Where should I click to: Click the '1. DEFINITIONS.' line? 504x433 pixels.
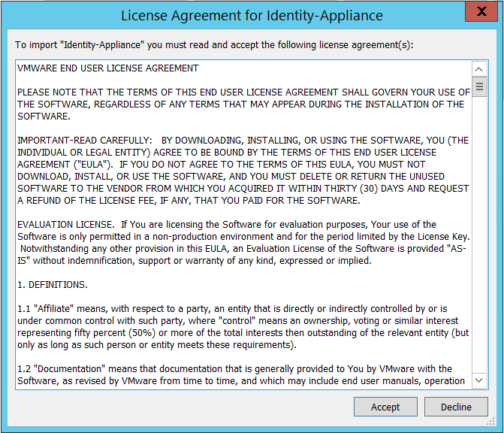(53, 285)
